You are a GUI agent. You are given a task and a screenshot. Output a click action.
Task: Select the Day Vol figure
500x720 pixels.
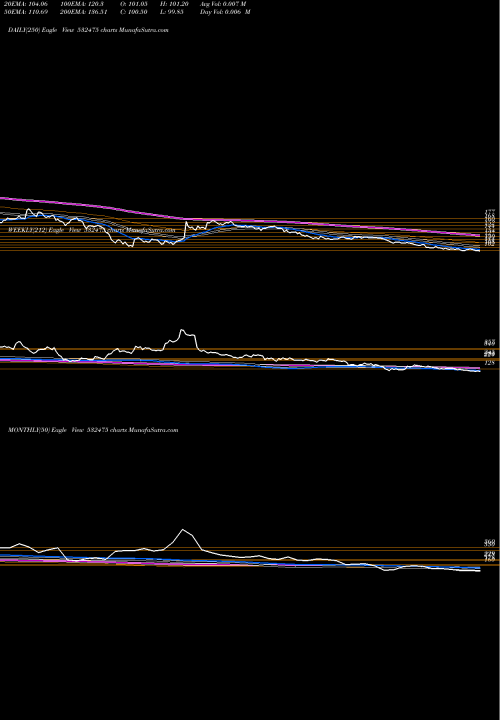[225, 12]
